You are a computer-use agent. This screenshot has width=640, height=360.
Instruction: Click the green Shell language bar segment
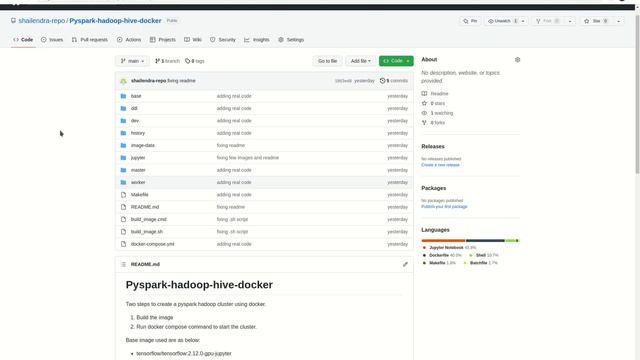click(510, 240)
